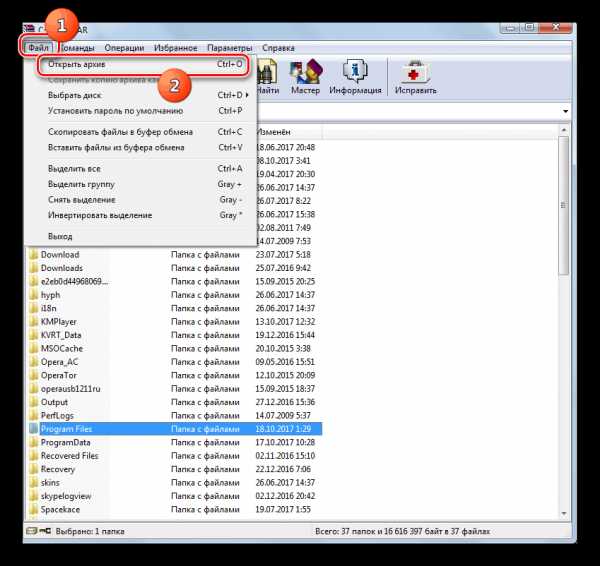Click the skypelogview folder icon
The image size is (600, 566).
pyautogui.click(x=34, y=496)
